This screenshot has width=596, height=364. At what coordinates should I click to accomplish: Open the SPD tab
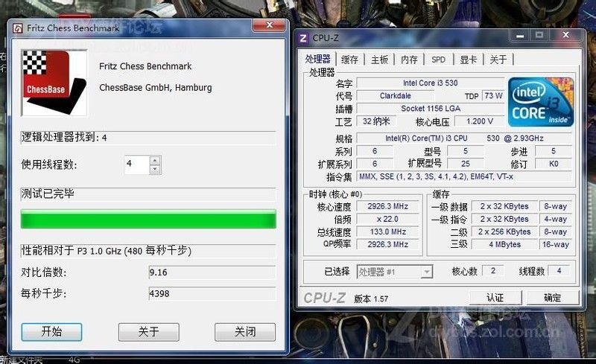click(438, 60)
